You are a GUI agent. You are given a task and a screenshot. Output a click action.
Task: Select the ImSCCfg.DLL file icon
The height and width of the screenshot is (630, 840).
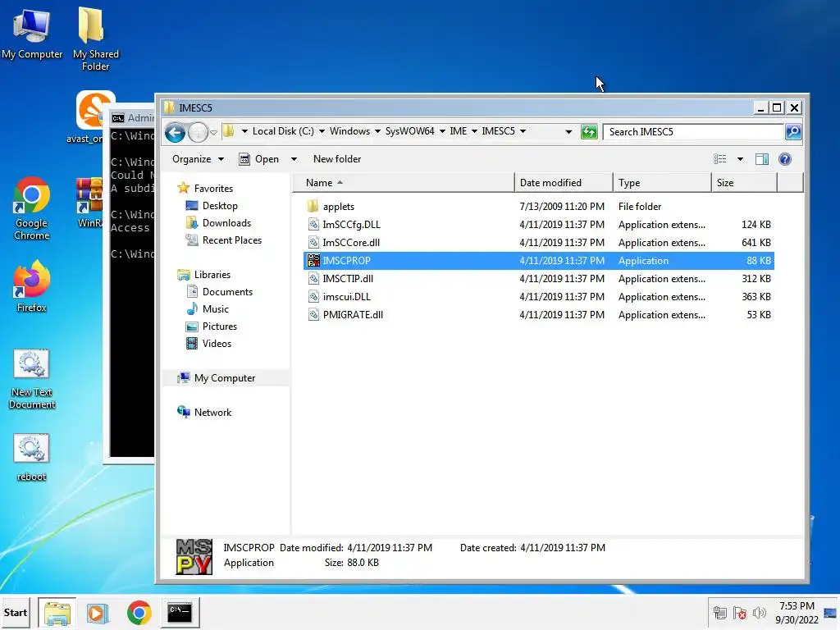pos(313,225)
